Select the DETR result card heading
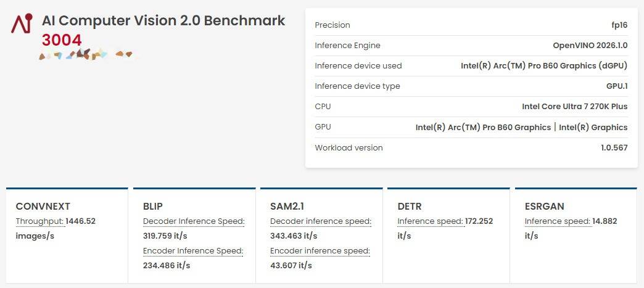 [410, 206]
